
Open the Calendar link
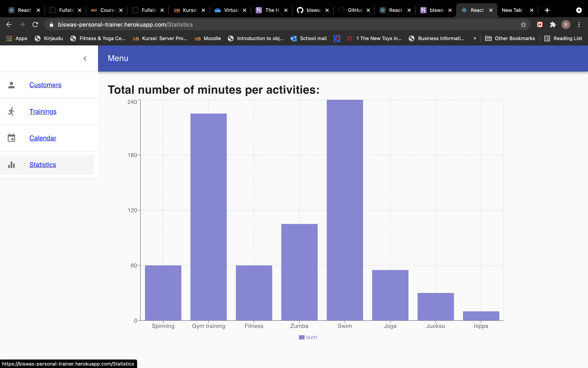click(x=43, y=138)
